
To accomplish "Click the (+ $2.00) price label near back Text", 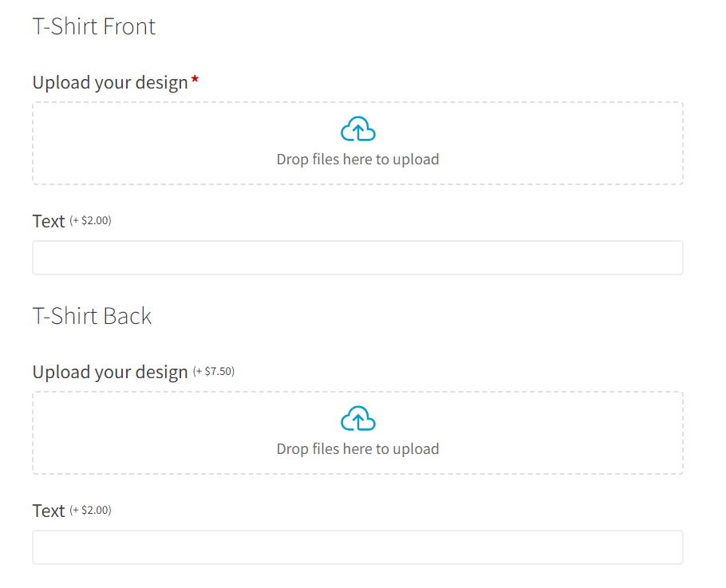I will 90,510.
